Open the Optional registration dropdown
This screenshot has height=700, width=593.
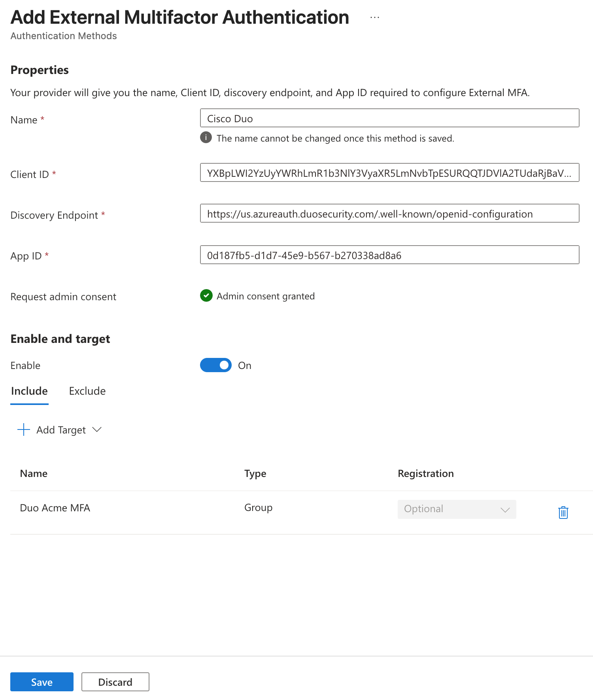(457, 509)
